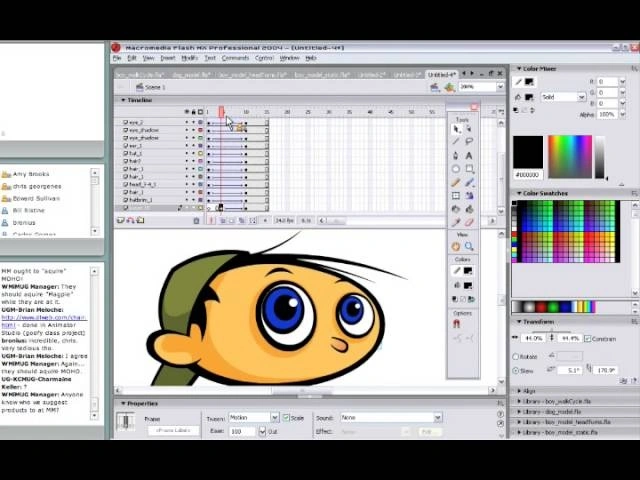
Task: Select the Text tool
Action: tap(469, 156)
